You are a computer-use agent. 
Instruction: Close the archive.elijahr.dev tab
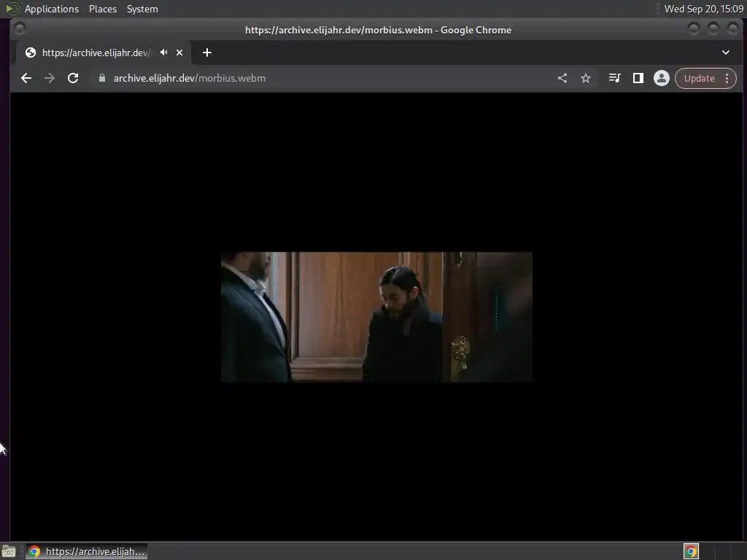click(x=179, y=52)
